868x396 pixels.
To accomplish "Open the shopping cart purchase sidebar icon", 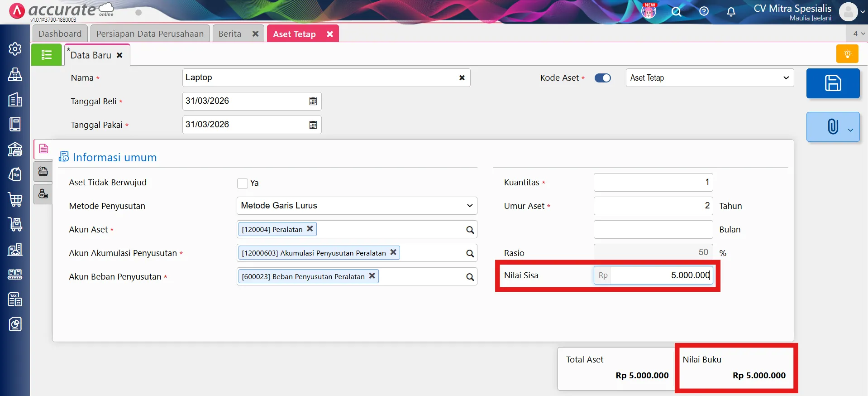I will coord(15,199).
